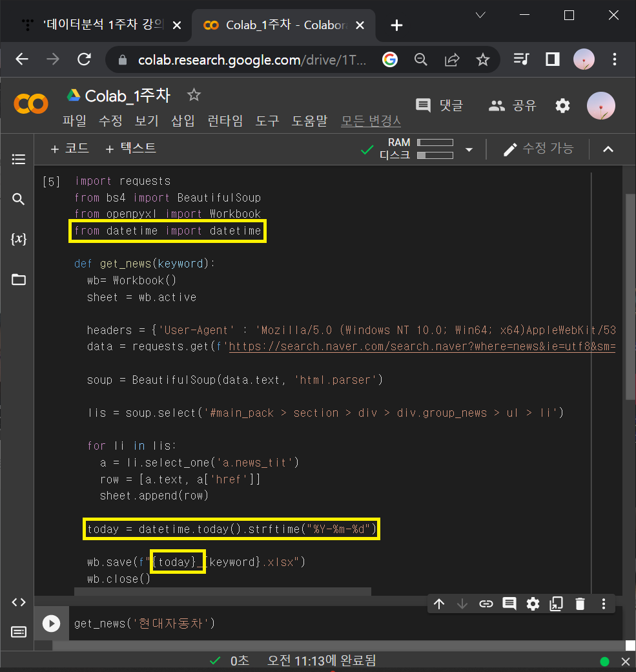The height and width of the screenshot is (672, 636).
Task: Open the 파일 menu
Action: click(74, 120)
